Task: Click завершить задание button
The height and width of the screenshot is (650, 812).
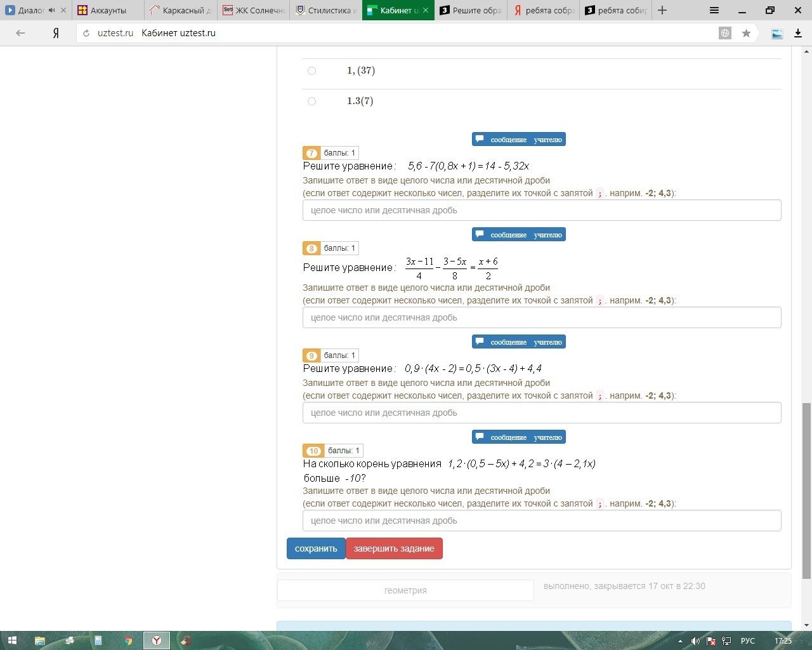Action: pyautogui.click(x=394, y=548)
